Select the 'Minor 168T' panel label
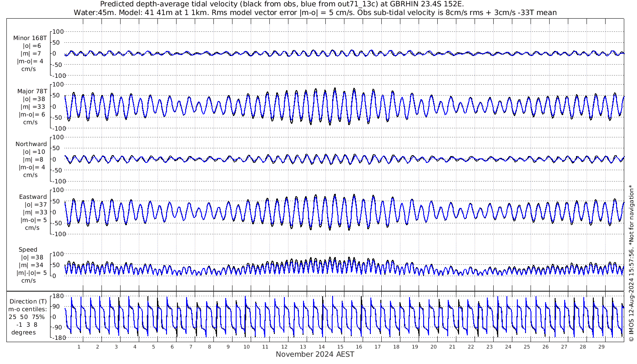Image resolution: width=637 pixels, height=364 pixels. pyautogui.click(x=30, y=38)
